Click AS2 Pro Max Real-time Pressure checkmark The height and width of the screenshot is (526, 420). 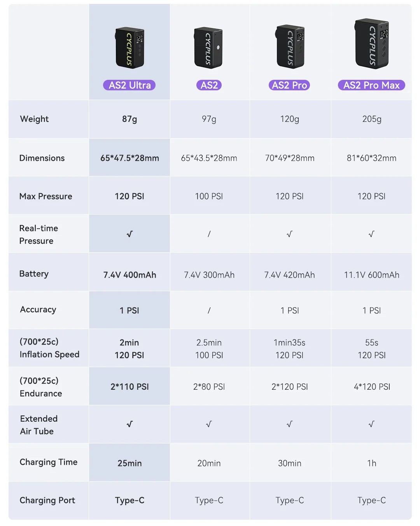click(371, 234)
